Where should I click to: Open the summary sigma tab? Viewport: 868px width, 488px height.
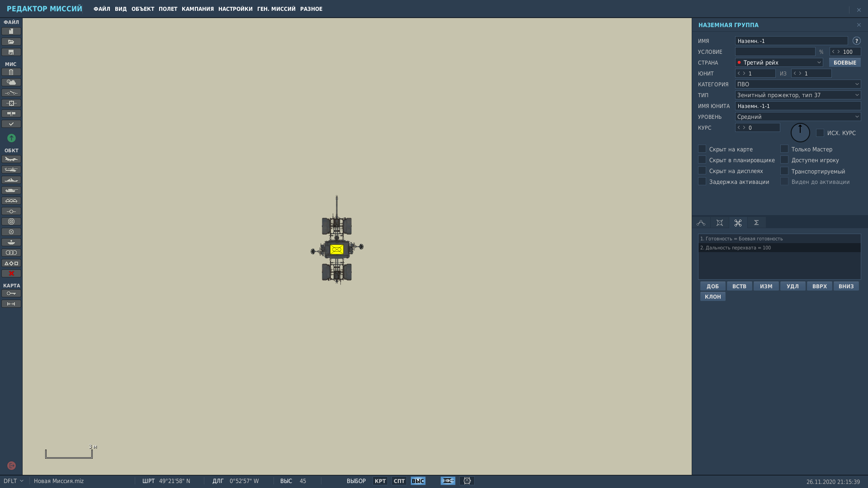click(756, 223)
